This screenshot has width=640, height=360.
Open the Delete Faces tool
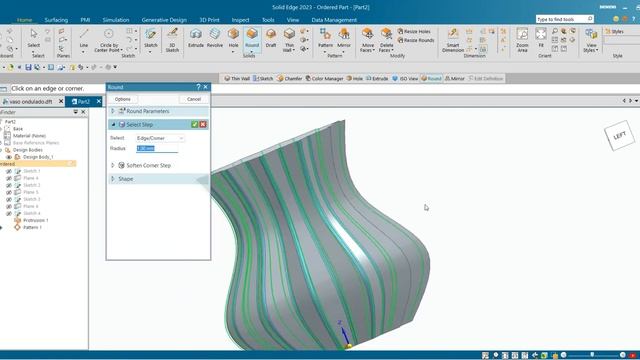pyautogui.click(x=386, y=40)
